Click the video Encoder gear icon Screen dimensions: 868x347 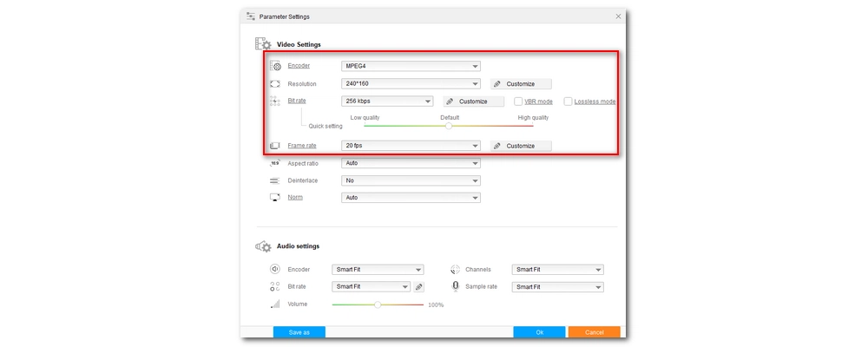point(275,66)
